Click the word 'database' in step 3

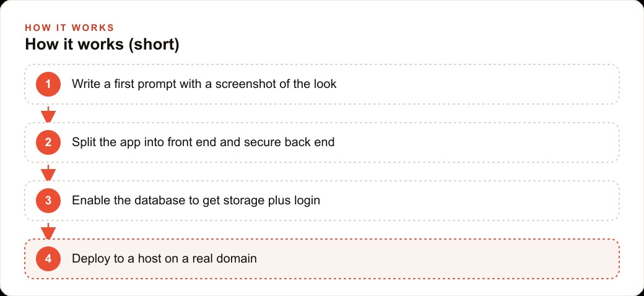(160, 201)
